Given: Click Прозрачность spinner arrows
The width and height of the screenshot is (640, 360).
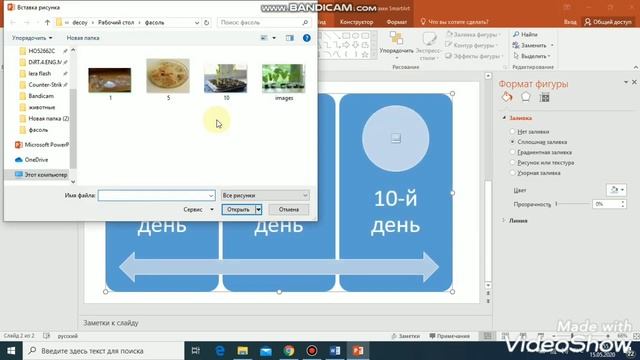Looking at the screenshot, I should pos(623,204).
